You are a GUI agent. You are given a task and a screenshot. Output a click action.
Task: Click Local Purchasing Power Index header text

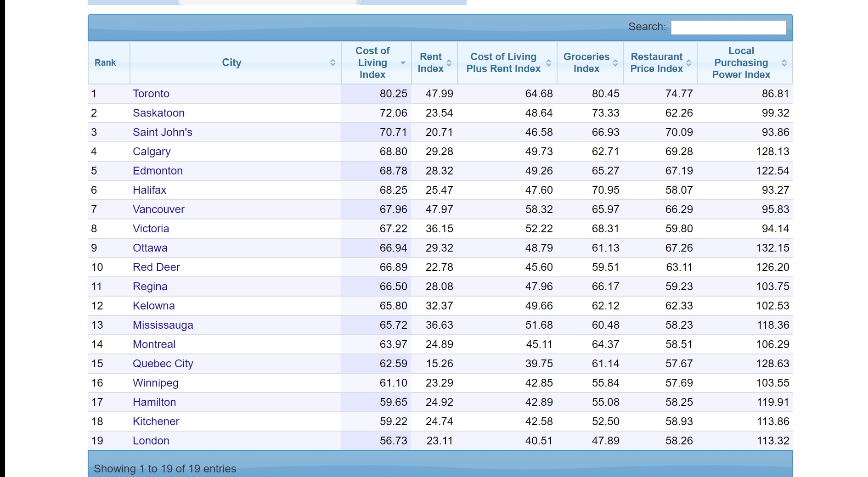point(741,63)
